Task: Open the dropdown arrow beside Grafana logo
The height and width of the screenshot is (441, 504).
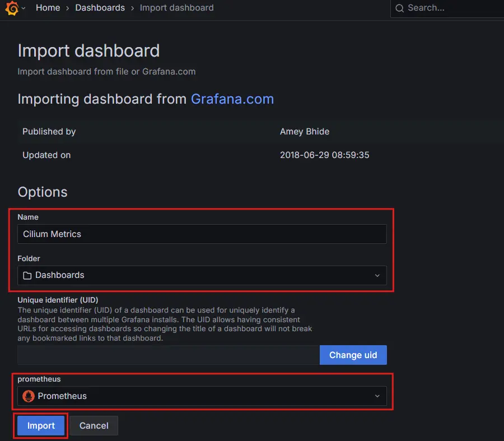Action: tap(24, 8)
